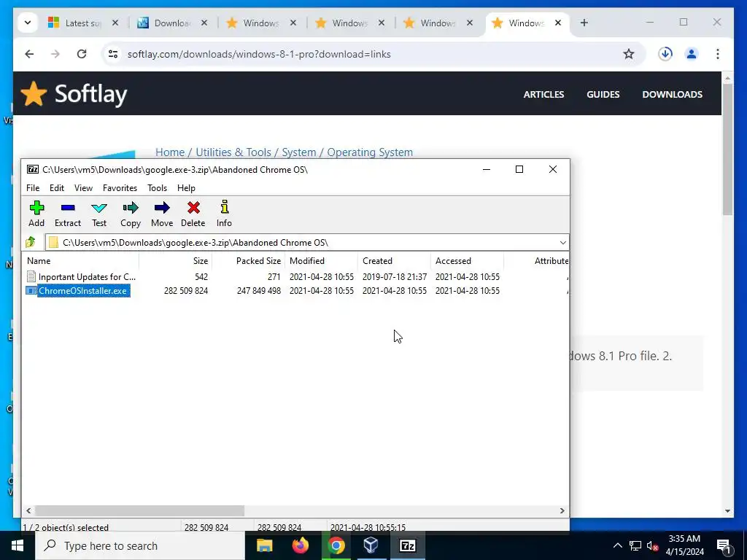Image resolution: width=747 pixels, height=560 pixels.
Task: Open ARTICLES on Softlay
Action: 543,94
